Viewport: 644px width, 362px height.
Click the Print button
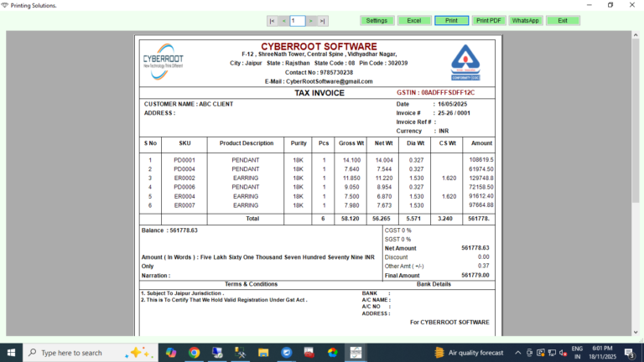point(451,20)
